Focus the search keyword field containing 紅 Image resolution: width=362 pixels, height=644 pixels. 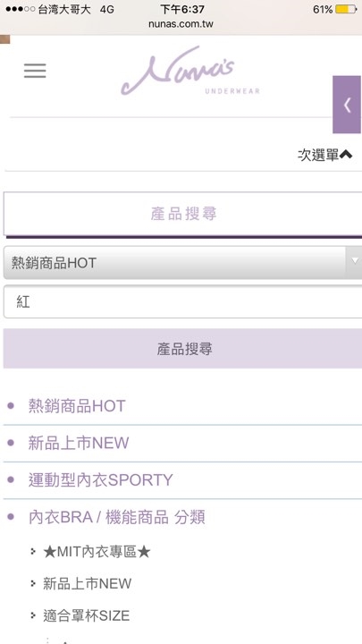coord(182,302)
